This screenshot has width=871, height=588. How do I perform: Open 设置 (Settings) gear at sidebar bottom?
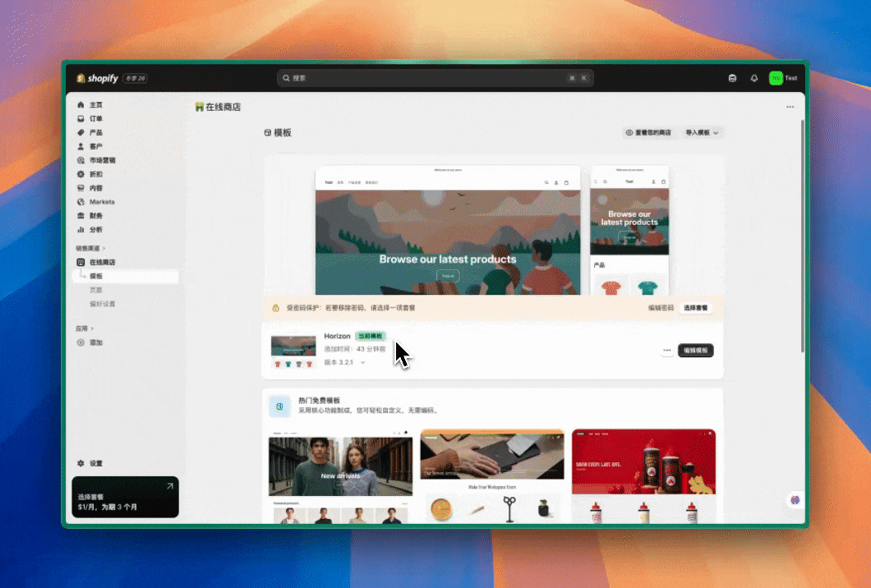point(95,464)
